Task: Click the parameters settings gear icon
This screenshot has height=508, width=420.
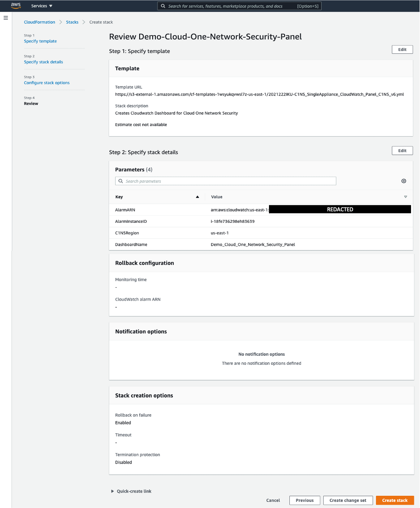Action: point(404,181)
